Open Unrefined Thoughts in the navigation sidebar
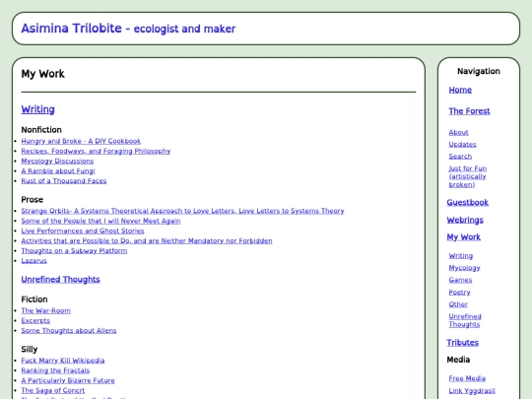Screen dimensions: 532x399 (x=465, y=320)
